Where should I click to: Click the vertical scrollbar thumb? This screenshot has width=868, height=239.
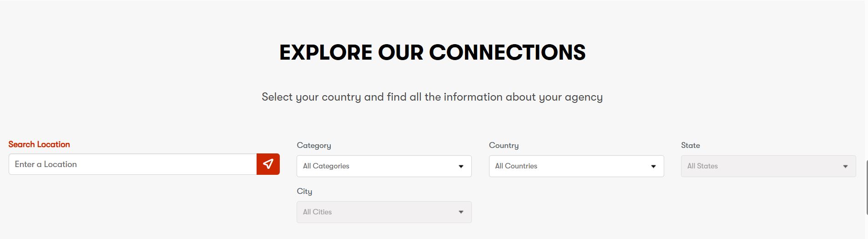tap(866, 187)
